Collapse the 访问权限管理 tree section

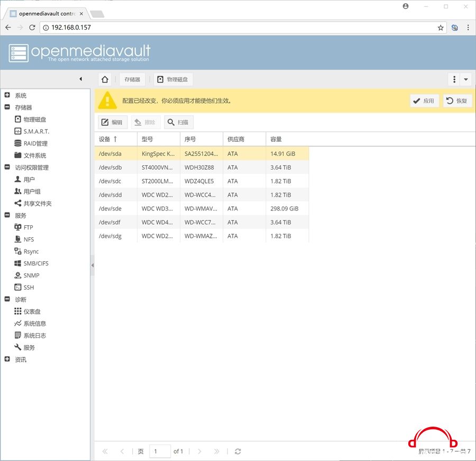[7, 167]
